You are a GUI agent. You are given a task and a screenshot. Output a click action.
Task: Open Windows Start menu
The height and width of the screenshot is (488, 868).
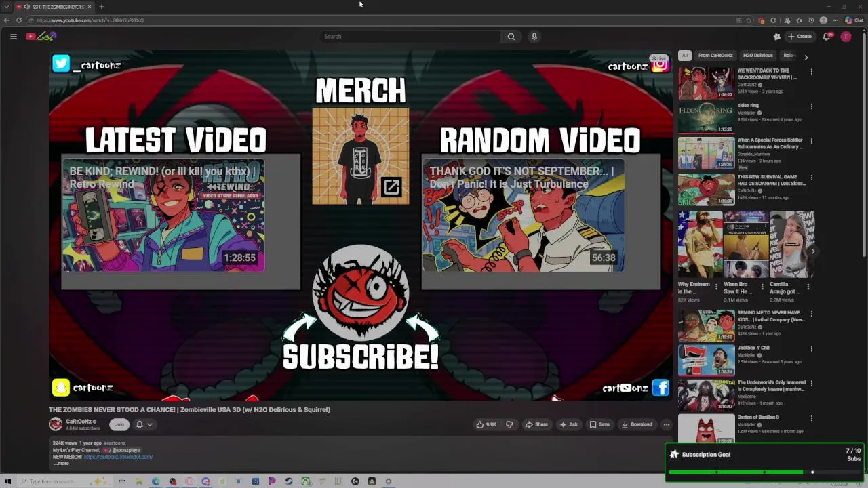pyautogui.click(x=8, y=481)
